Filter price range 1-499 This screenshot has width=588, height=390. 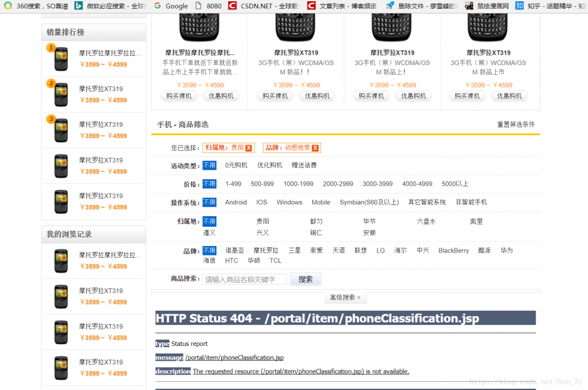[x=233, y=184]
